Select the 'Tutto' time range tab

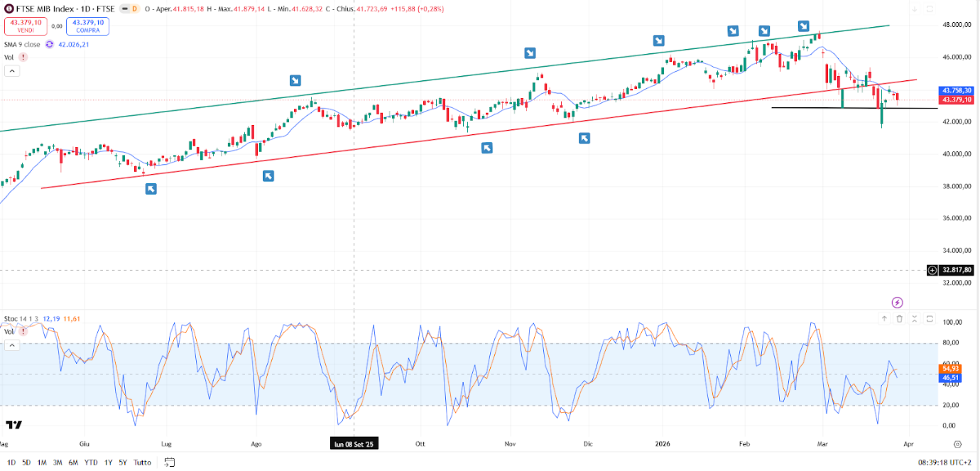[142, 462]
